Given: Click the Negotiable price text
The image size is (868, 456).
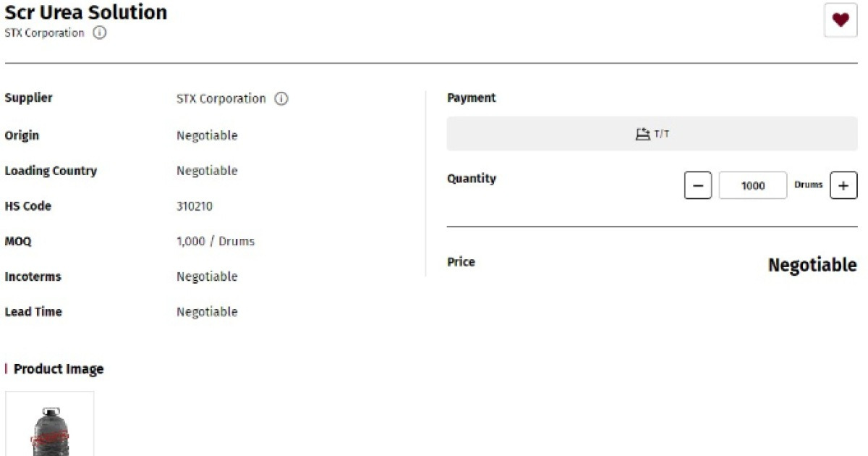Looking at the screenshot, I should [x=812, y=265].
